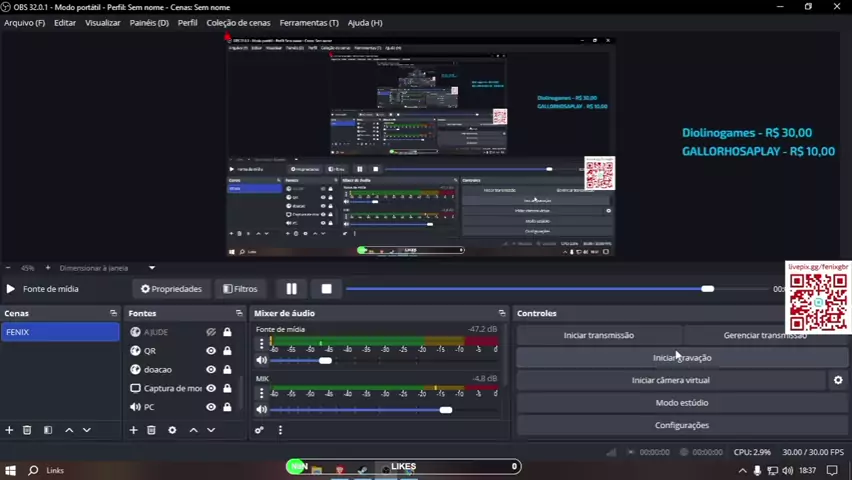This screenshot has height=480, width=852.
Task: Open the Ferramentas menu
Action: pos(308,22)
